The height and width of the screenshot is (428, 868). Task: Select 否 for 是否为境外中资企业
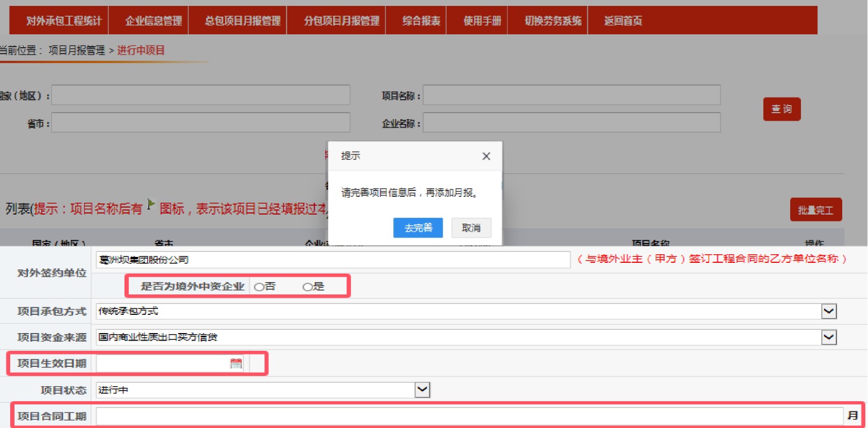pos(259,287)
